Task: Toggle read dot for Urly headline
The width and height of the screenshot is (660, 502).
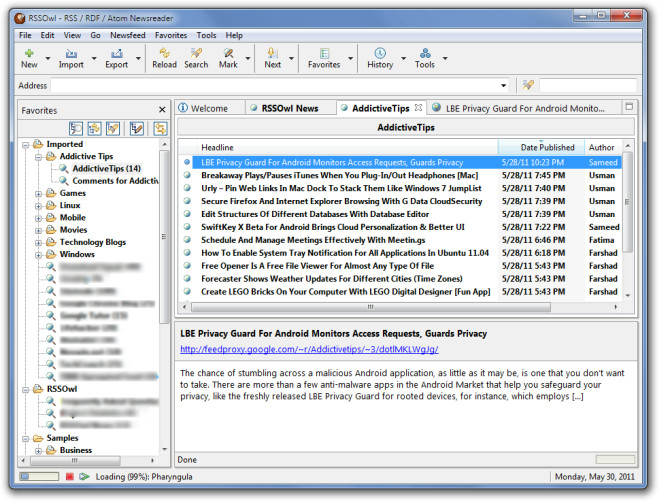Action: point(187,188)
